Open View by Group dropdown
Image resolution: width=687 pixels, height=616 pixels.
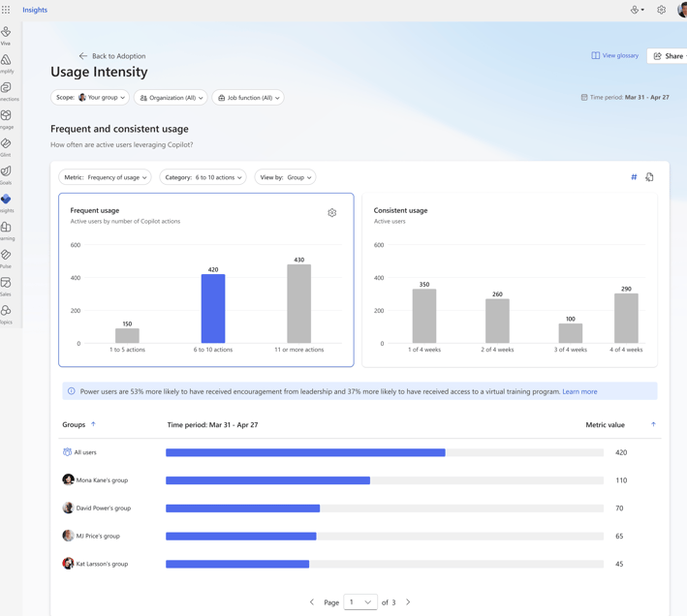click(285, 177)
